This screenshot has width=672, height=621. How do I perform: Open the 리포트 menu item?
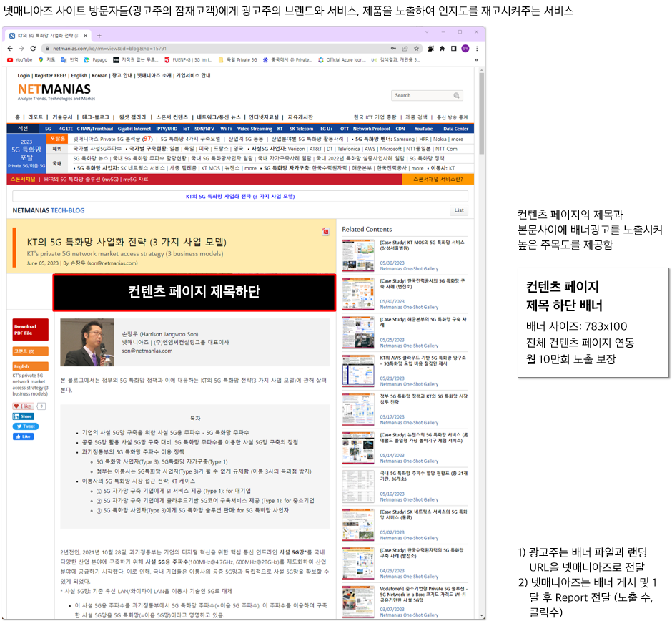click(x=36, y=117)
